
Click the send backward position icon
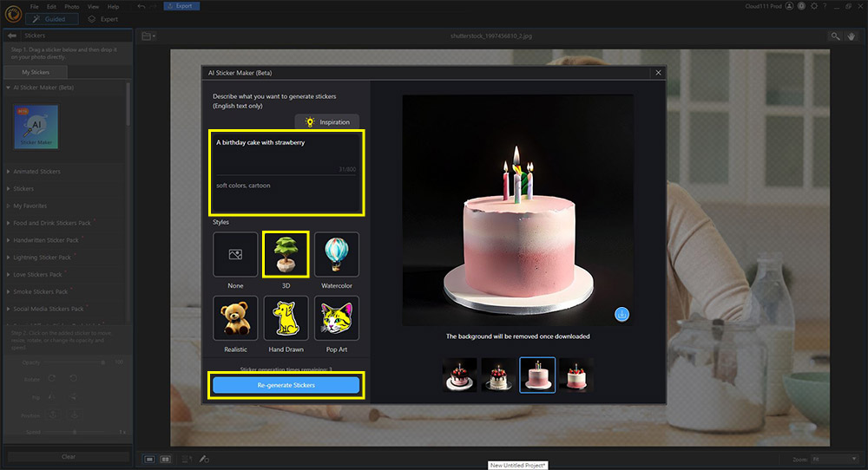(x=74, y=415)
